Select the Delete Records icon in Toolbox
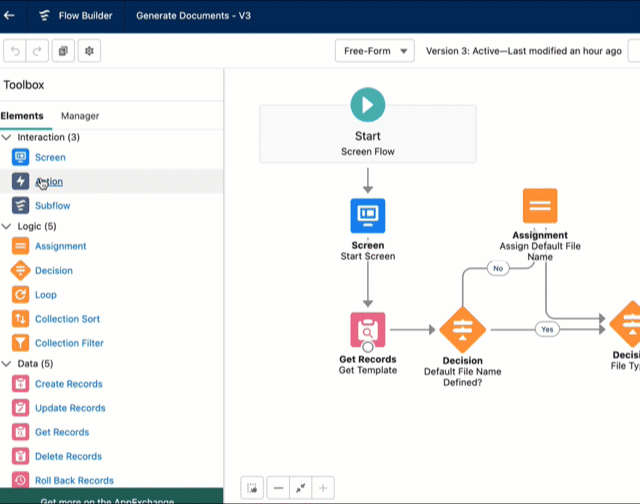Screen dimensions: 640x504 pyautogui.click(x=20, y=456)
